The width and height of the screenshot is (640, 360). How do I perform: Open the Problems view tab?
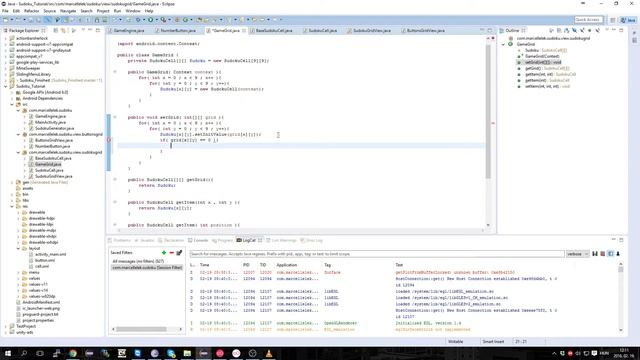click(x=120, y=240)
